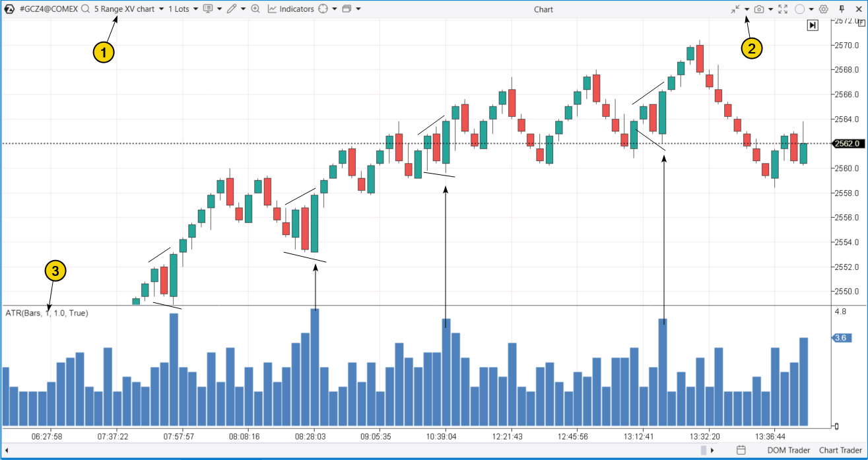Click the zoom-in magnifier icon
Image resolution: width=868 pixels, height=460 pixels.
click(x=255, y=9)
